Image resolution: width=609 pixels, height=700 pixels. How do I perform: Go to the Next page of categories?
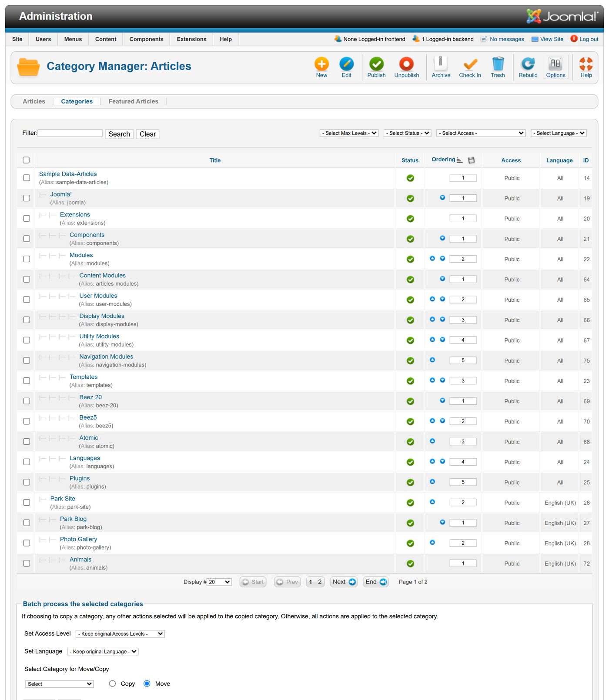coord(344,582)
